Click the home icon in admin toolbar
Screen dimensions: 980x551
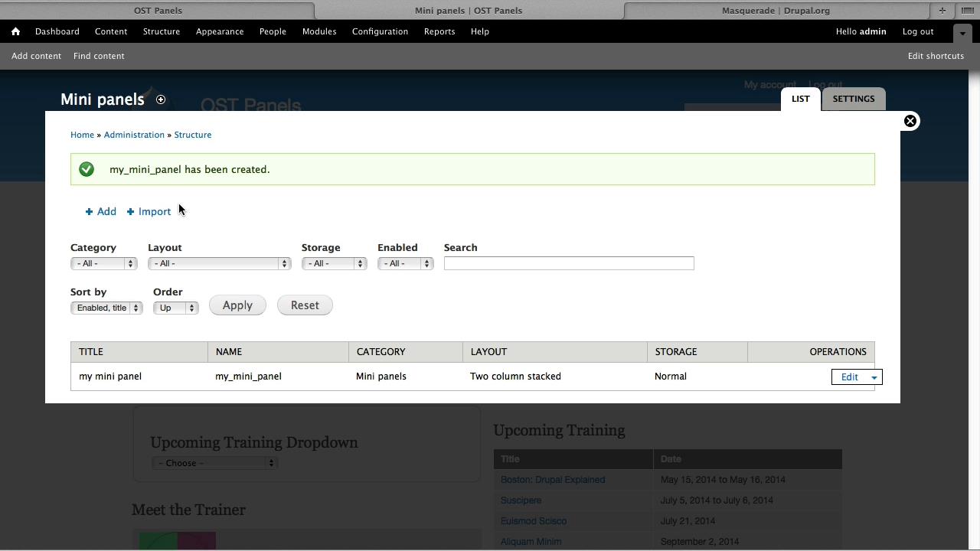click(x=15, y=31)
